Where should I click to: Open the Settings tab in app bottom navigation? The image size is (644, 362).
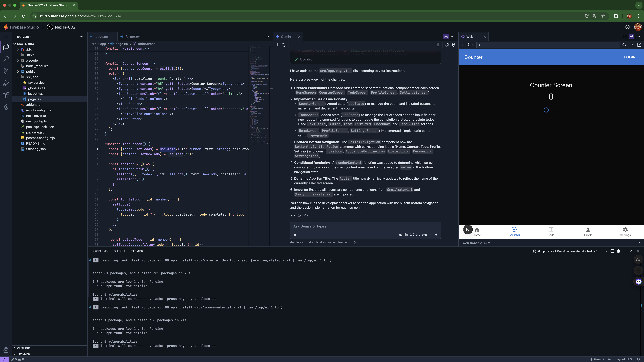(625, 232)
